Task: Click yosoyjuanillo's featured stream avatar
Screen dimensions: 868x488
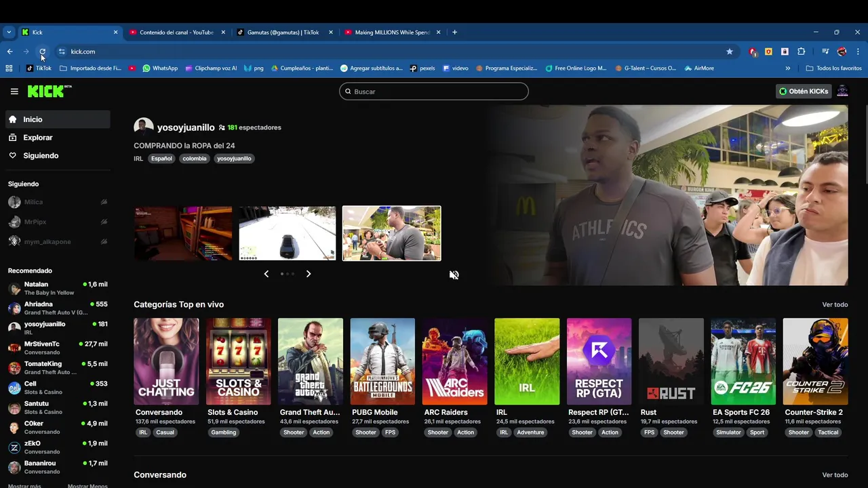Action: tap(143, 127)
